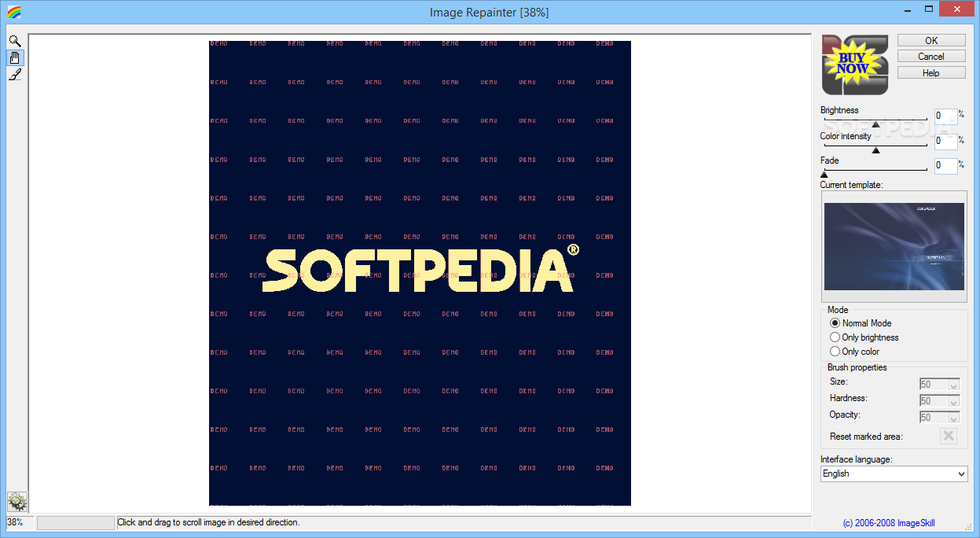980x538 pixels.
Task: Maximize the Image Repainter window
Action: 928,9
